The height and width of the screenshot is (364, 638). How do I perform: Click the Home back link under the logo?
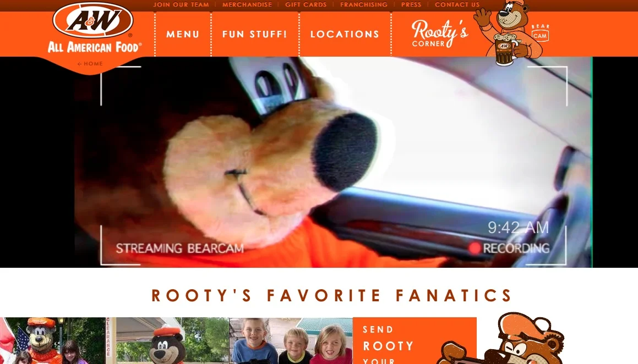(x=90, y=63)
